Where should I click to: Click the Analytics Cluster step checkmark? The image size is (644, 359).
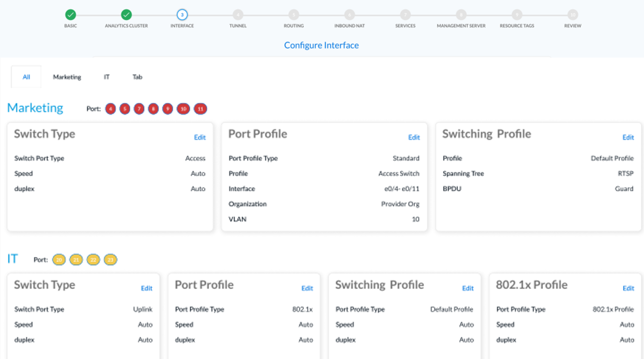click(126, 15)
